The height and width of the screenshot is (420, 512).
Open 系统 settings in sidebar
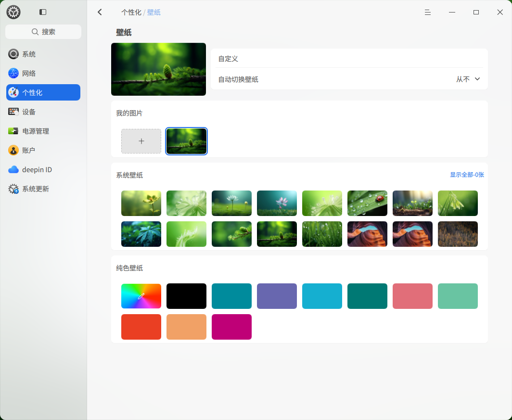pos(43,54)
